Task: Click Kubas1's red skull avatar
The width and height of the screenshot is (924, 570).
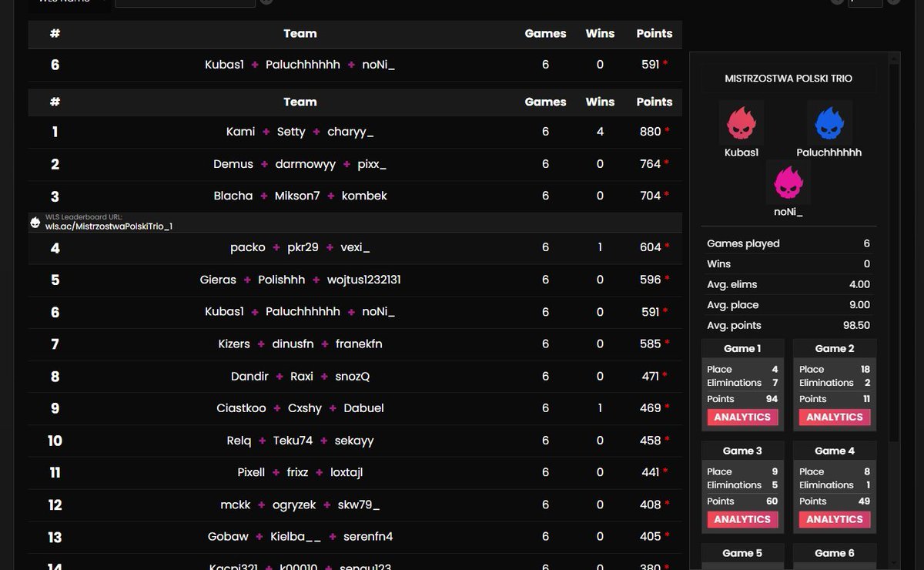Action: coord(742,122)
